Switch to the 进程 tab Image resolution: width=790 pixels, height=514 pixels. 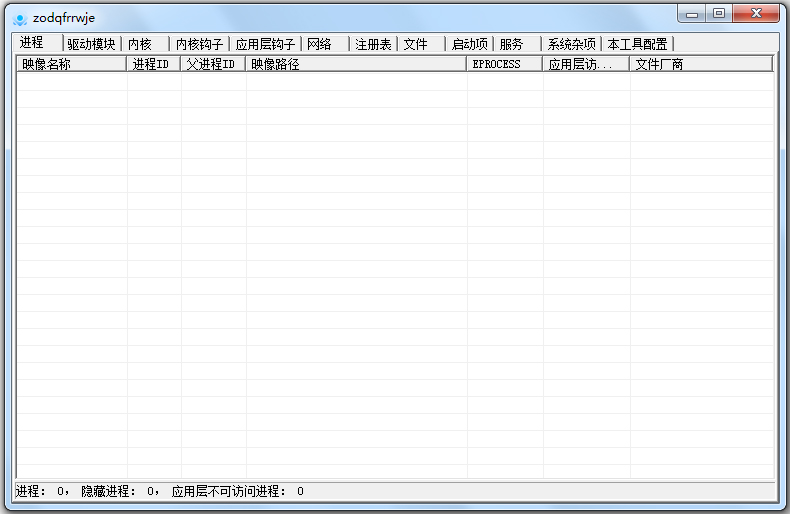pos(32,42)
